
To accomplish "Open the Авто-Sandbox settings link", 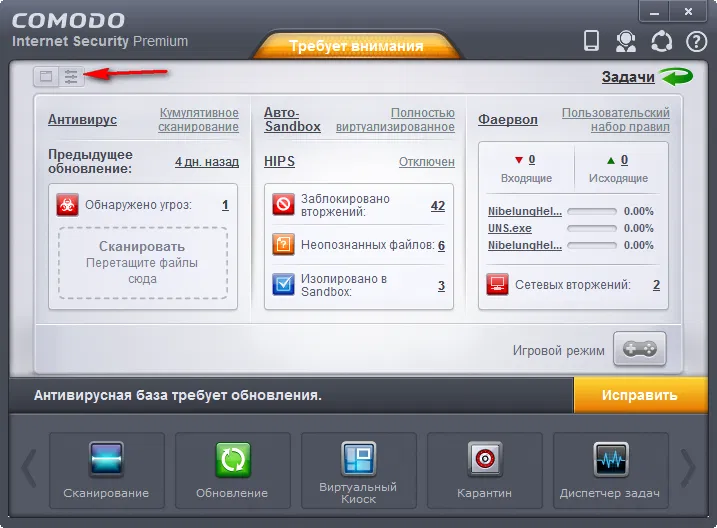I will coord(292,119).
